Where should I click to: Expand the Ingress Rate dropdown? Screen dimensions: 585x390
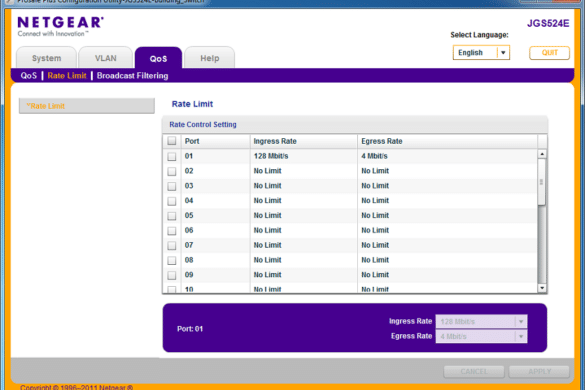click(x=481, y=321)
